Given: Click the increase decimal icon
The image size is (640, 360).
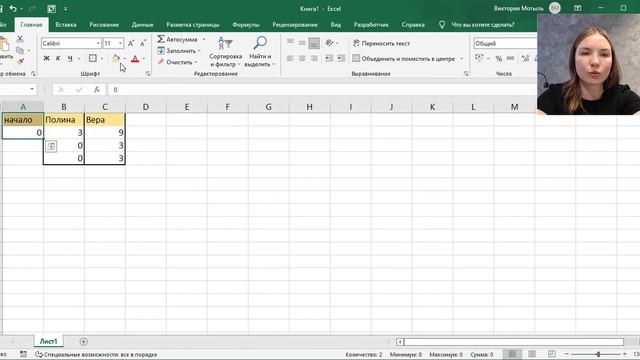Looking at the screenshot, I should pos(526,59).
